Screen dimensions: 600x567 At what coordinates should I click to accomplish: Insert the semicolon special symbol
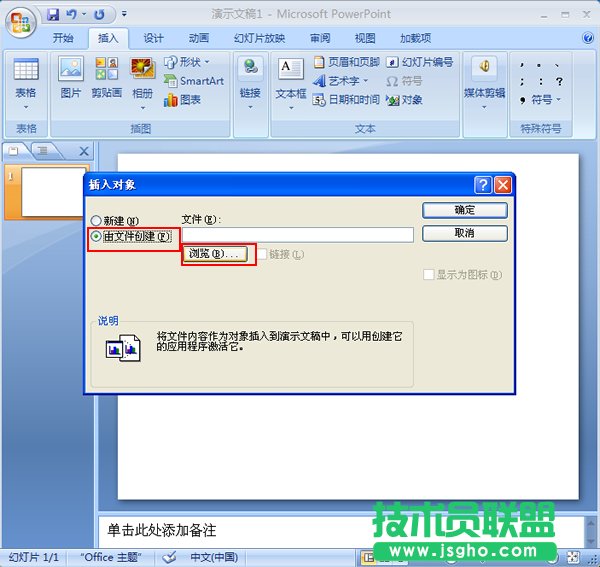pos(522,81)
